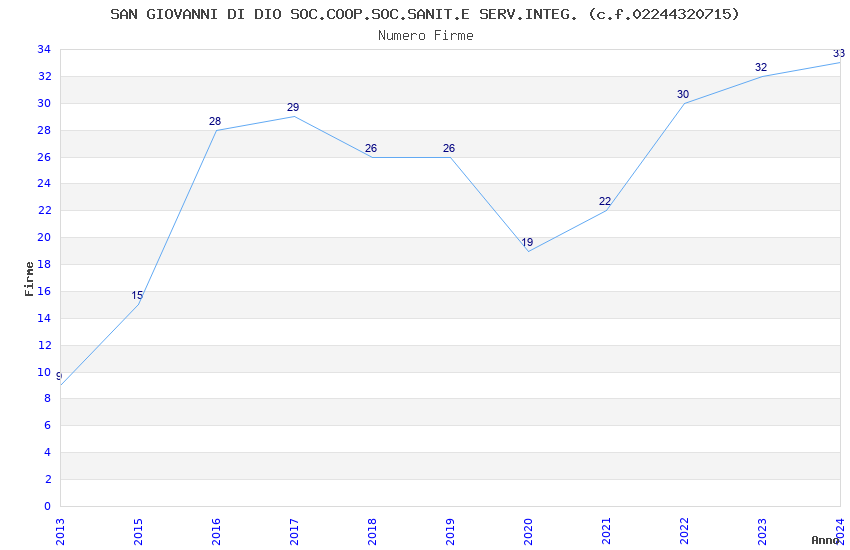Image resolution: width=850 pixels, height=550 pixels.
Task: Select the data label 28 for 2016
Action: tap(215, 121)
